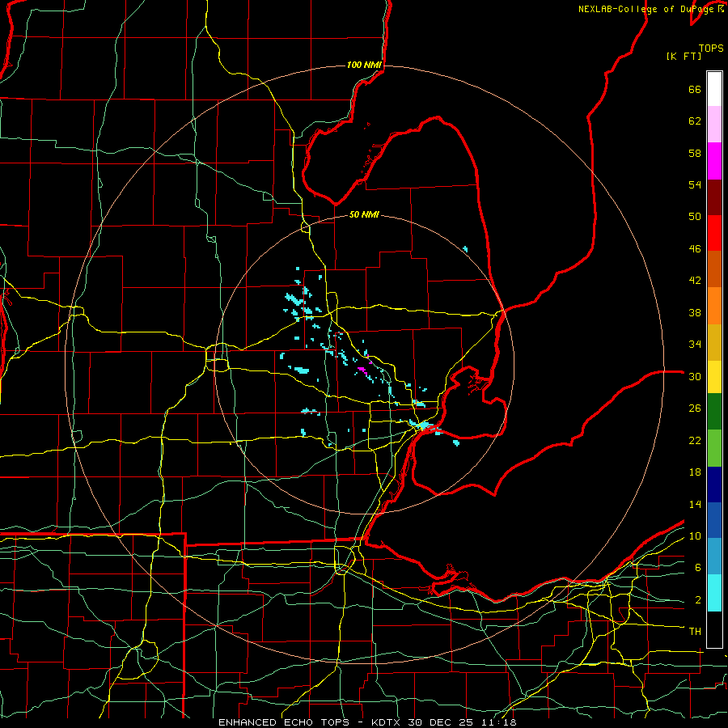
Task: Click the "100 NMI" range ring label
Action: [x=364, y=65]
